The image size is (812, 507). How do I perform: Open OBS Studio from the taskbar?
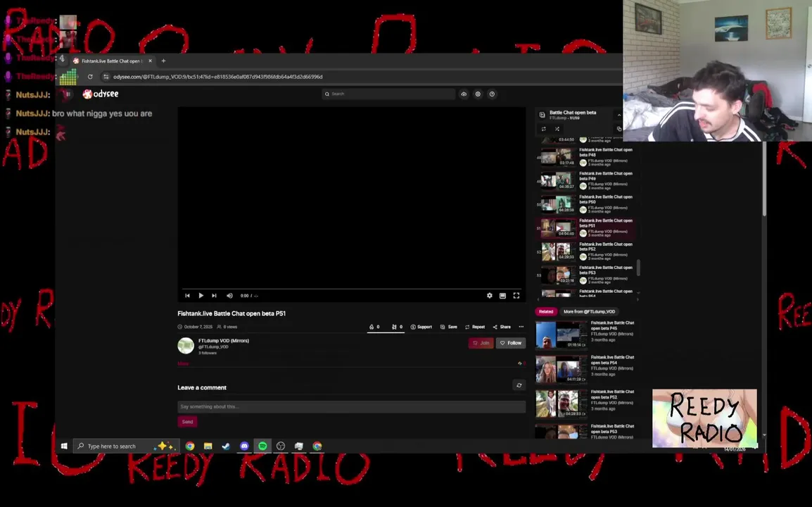[281, 446]
